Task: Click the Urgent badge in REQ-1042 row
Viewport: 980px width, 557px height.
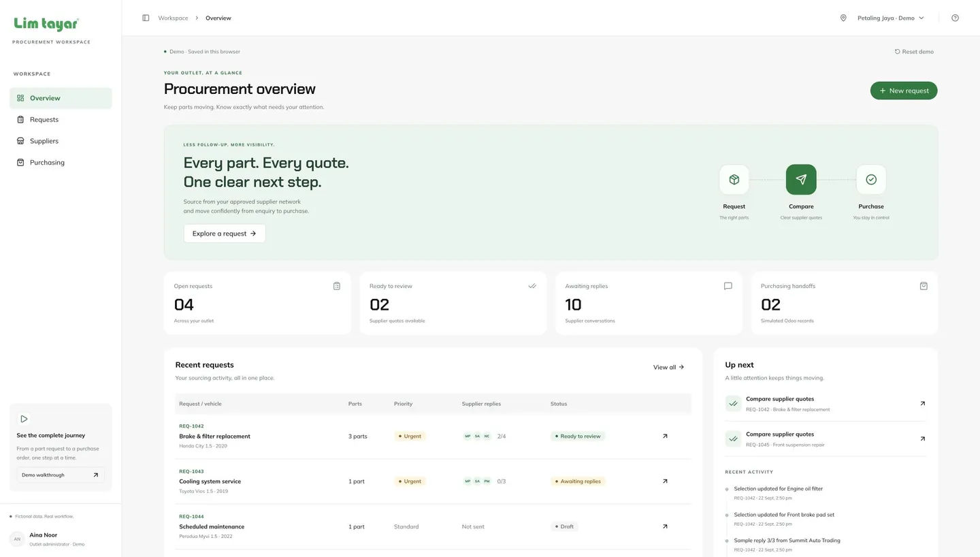Action: (410, 436)
